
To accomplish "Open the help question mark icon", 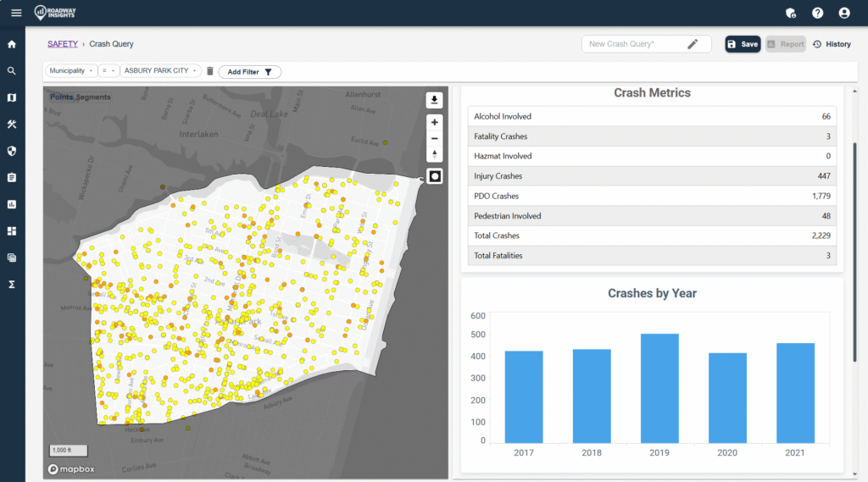I will click(x=817, y=13).
